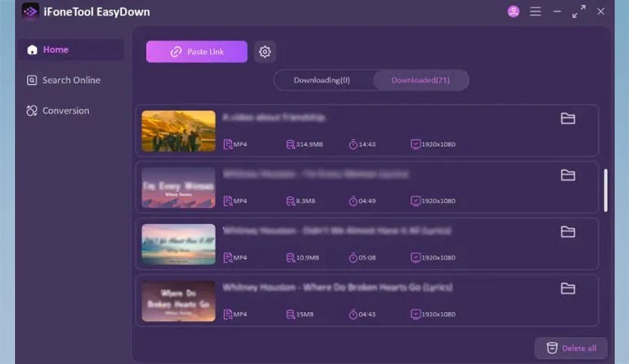Switch to the Downloading(0) tab
This screenshot has width=629, height=364.
click(x=322, y=80)
